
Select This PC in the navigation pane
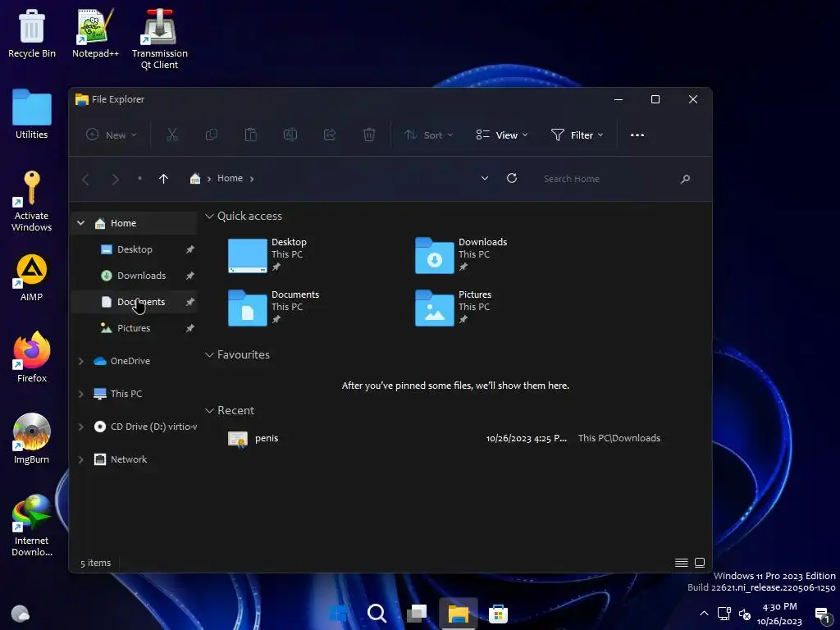tap(126, 394)
